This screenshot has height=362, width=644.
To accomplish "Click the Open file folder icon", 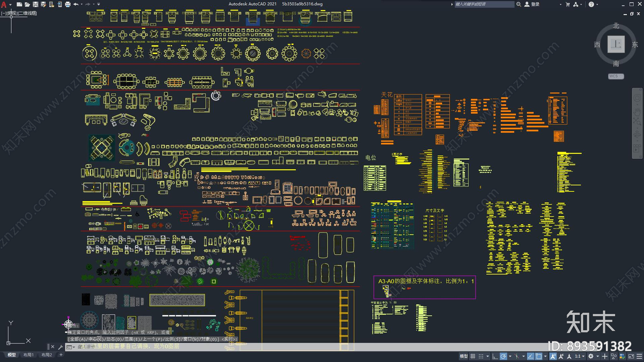I will pyautogui.click(x=27, y=4).
